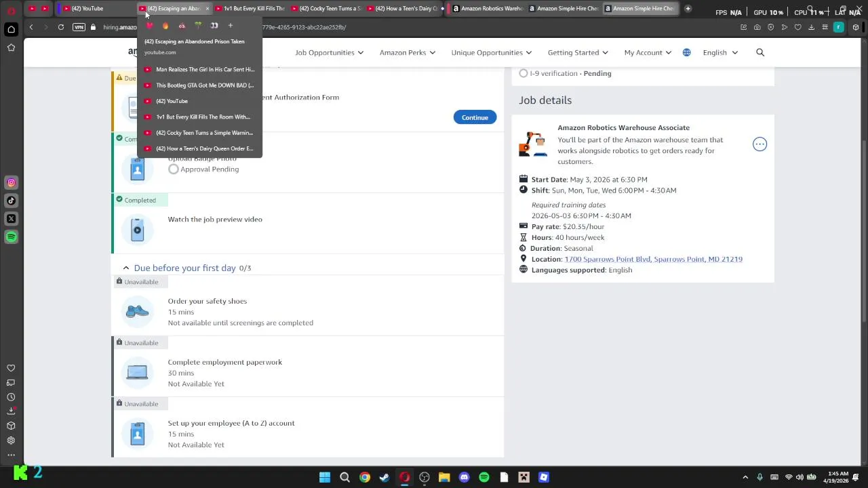The width and height of the screenshot is (868, 488).
Task: Expand Unique Opportunities menu
Action: click(x=491, y=52)
